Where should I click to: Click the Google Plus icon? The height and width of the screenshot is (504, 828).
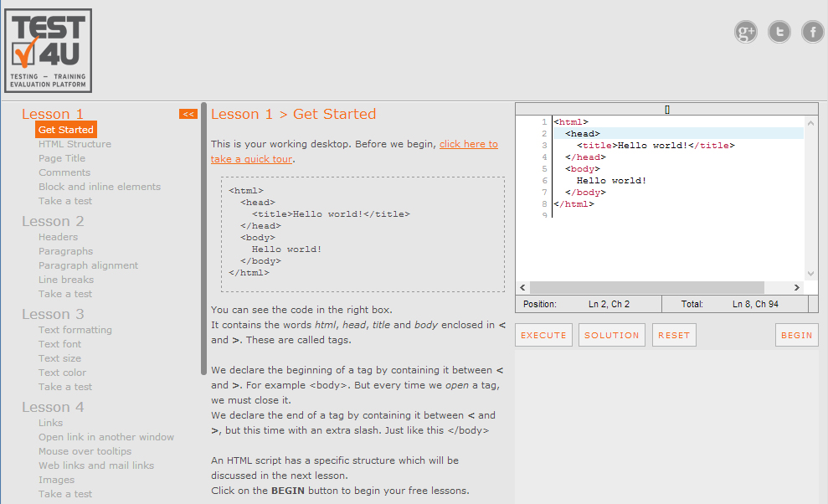(x=745, y=32)
